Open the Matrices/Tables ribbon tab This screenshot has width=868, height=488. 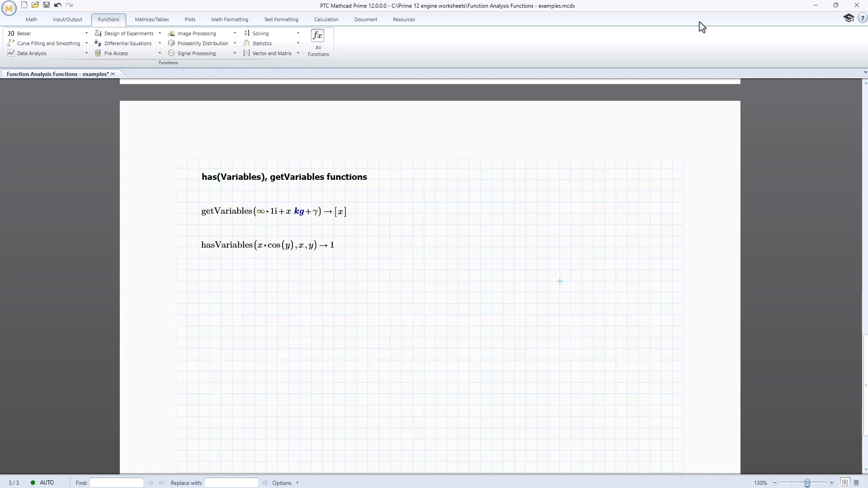pos(152,19)
